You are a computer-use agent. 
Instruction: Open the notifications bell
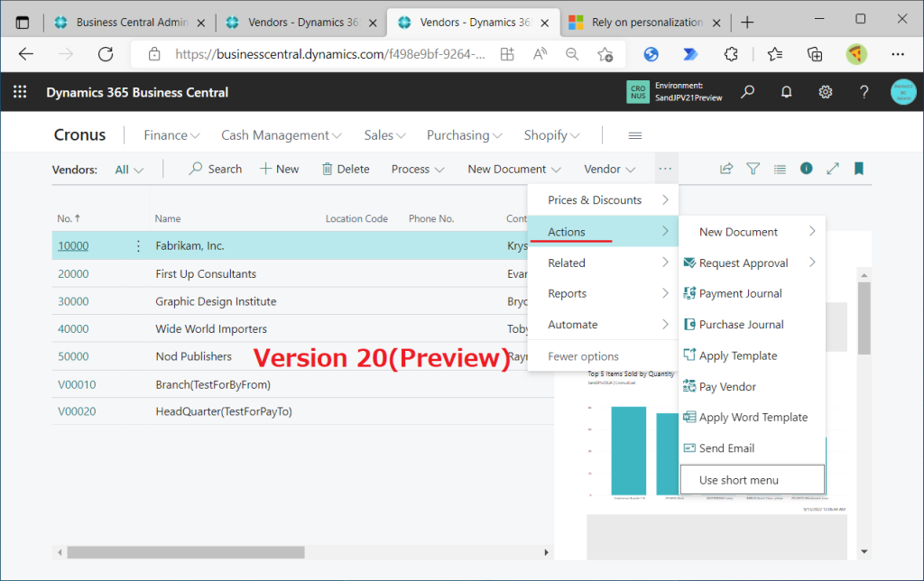(x=786, y=92)
